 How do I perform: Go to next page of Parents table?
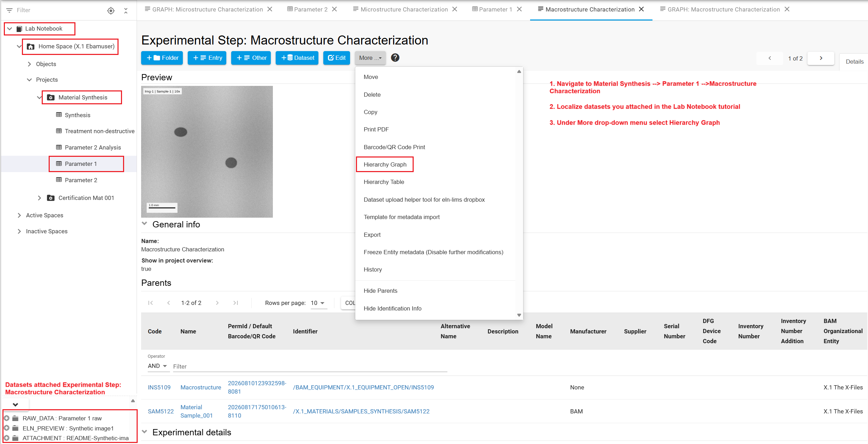pos(217,303)
